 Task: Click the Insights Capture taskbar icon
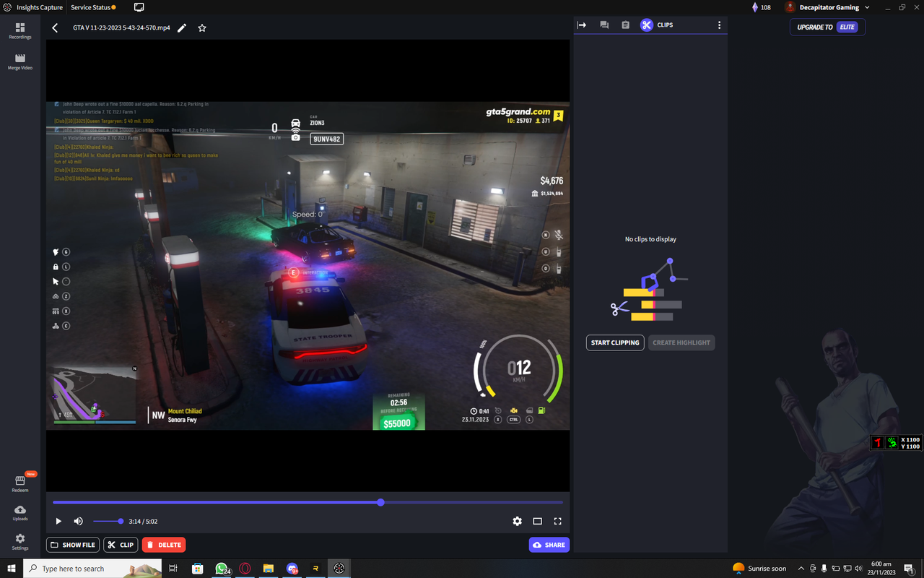click(x=339, y=569)
